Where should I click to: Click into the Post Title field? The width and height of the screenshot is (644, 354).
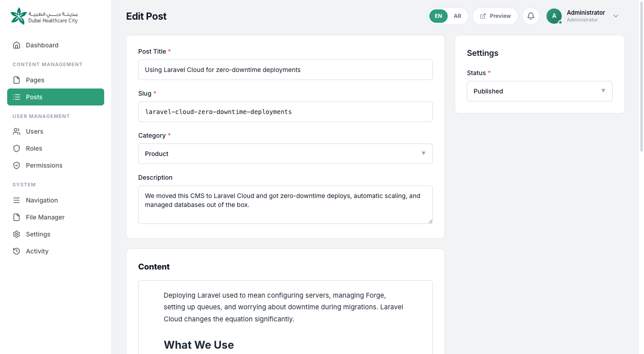(285, 70)
